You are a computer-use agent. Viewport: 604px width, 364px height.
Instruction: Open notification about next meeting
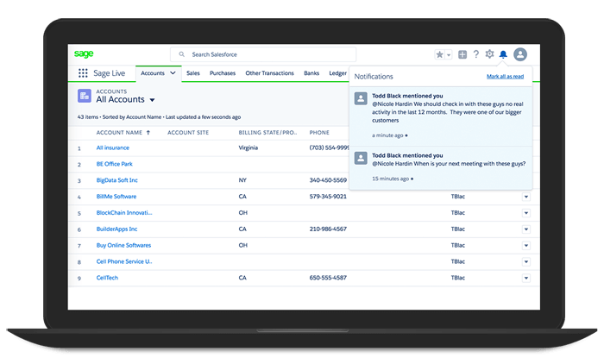pyautogui.click(x=441, y=167)
